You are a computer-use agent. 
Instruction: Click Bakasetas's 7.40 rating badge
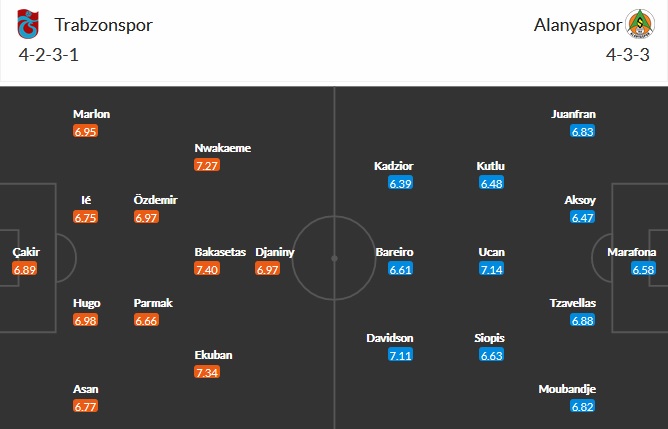coord(208,270)
